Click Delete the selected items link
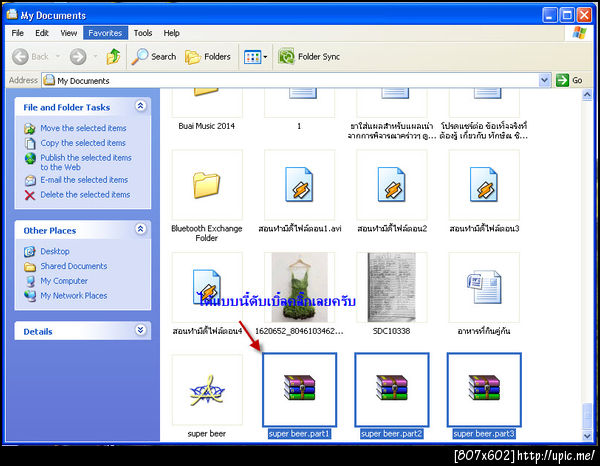Viewport: 600px width, 466px height. click(x=85, y=195)
